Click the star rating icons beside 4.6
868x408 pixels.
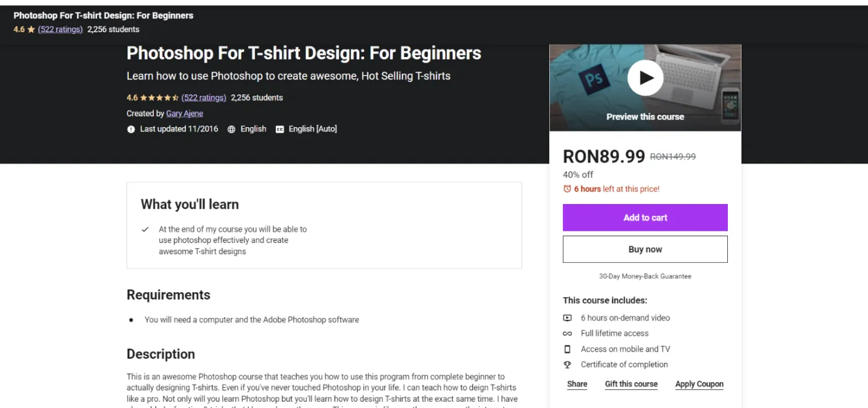[x=159, y=97]
